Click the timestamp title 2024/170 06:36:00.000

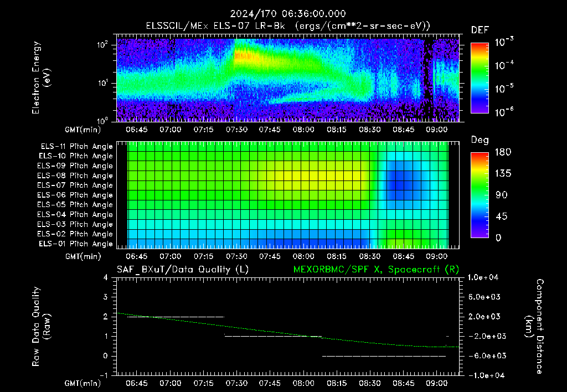[x=288, y=14]
